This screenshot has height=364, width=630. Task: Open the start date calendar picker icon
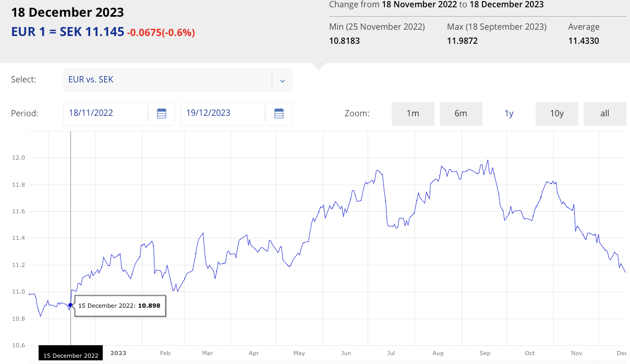[162, 113]
